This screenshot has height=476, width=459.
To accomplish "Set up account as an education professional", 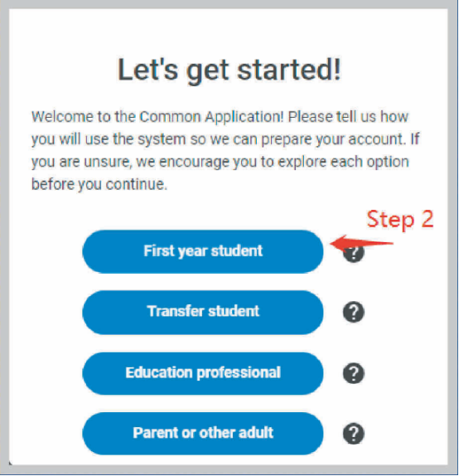I will tap(203, 373).
